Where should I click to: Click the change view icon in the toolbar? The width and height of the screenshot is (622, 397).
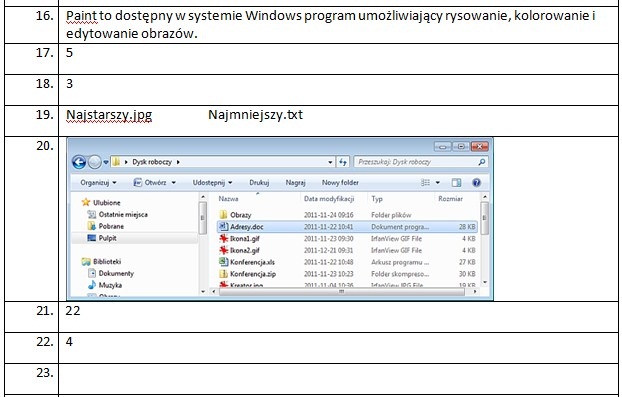pyautogui.click(x=425, y=182)
